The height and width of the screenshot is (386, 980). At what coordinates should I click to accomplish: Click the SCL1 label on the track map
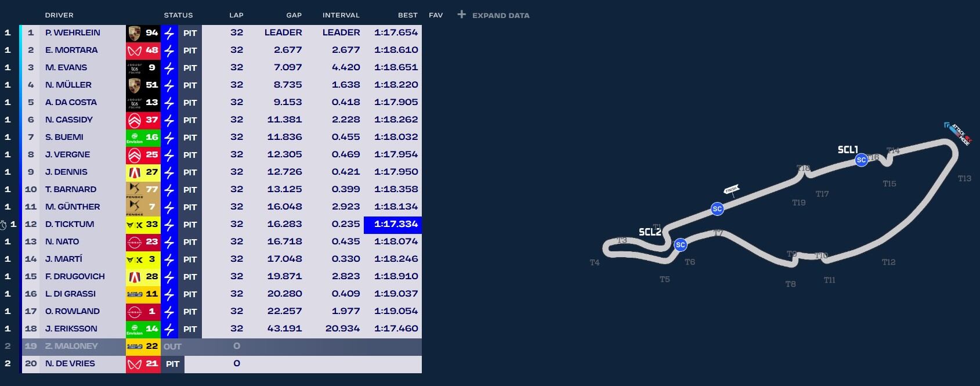click(848, 150)
